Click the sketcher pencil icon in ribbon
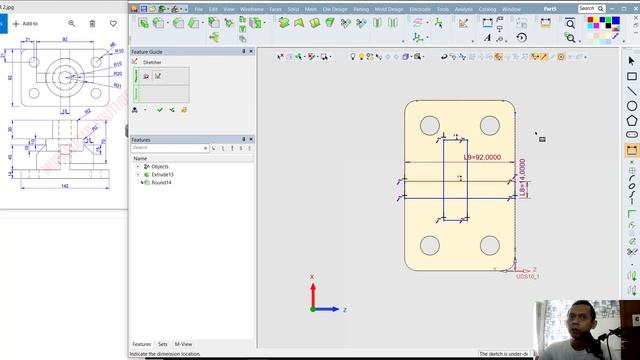Image resolution: width=640 pixels, height=360 pixels. pos(463,23)
